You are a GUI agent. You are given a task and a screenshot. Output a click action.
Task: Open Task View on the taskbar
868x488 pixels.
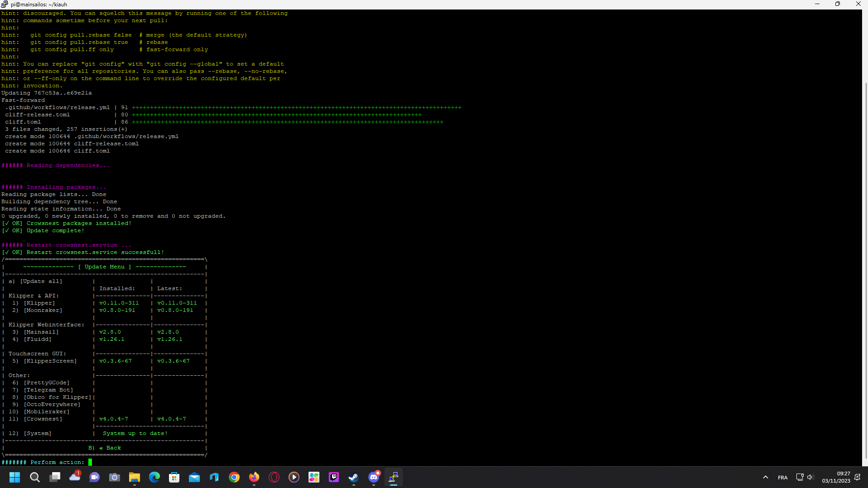coord(55,477)
